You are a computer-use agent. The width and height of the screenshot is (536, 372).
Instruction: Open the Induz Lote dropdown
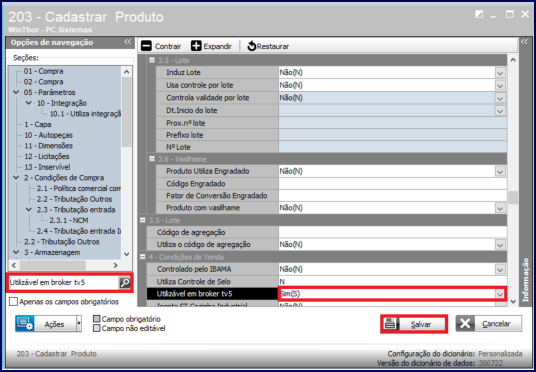tap(500, 73)
